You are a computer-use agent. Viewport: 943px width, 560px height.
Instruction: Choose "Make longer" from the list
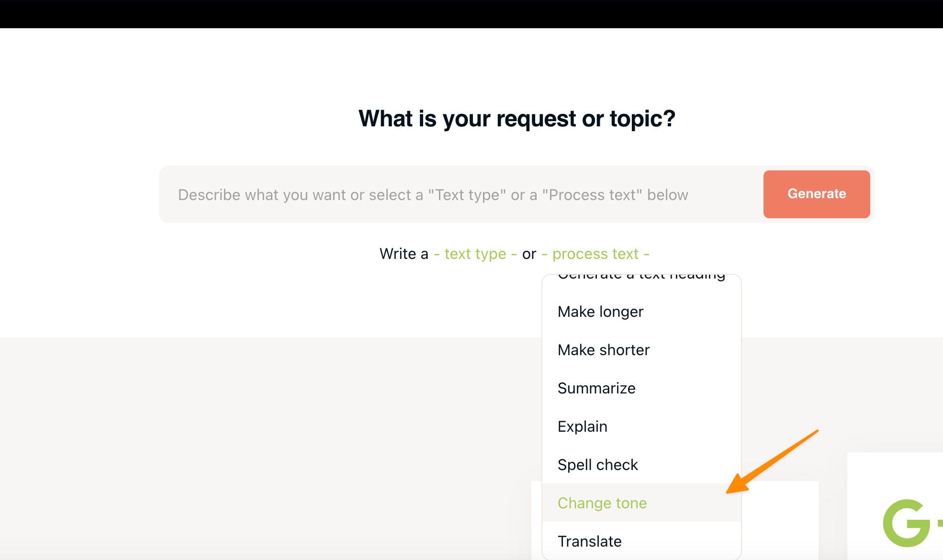[x=600, y=312]
